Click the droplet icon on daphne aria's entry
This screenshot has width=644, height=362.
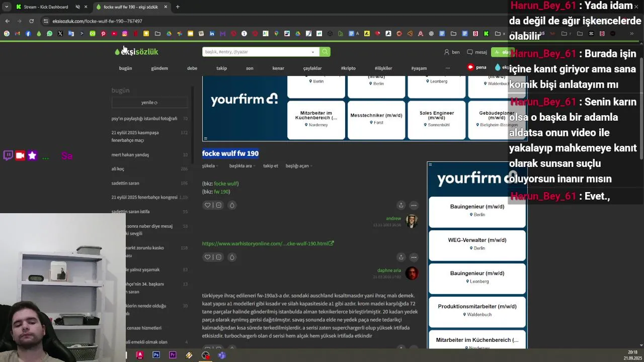[x=232, y=257]
